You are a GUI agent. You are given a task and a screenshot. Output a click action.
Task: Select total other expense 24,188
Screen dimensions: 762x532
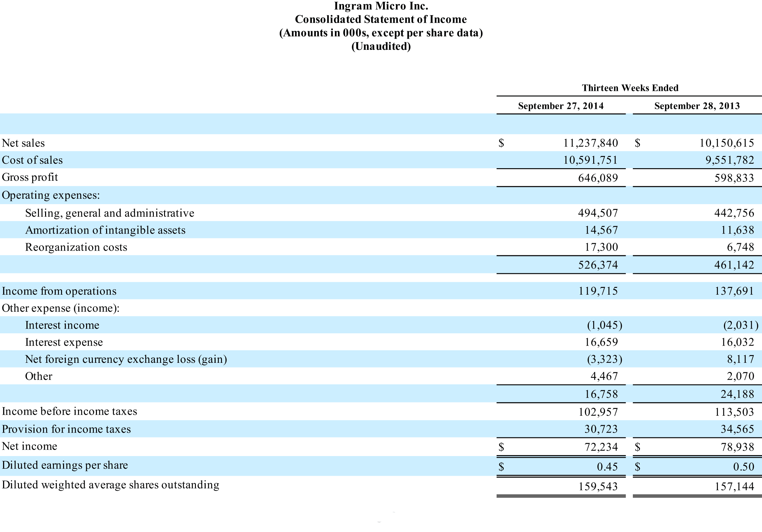click(738, 394)
